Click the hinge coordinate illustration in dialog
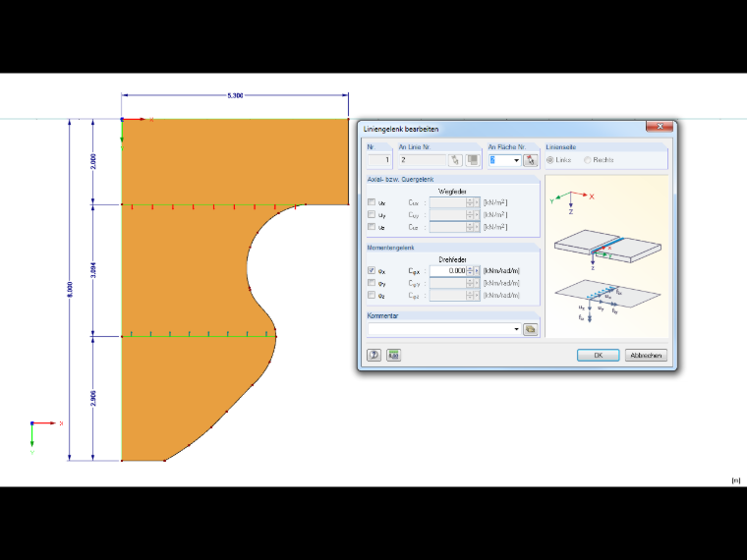The height and width of the screenshot is (560, 747). click(607, 256)
